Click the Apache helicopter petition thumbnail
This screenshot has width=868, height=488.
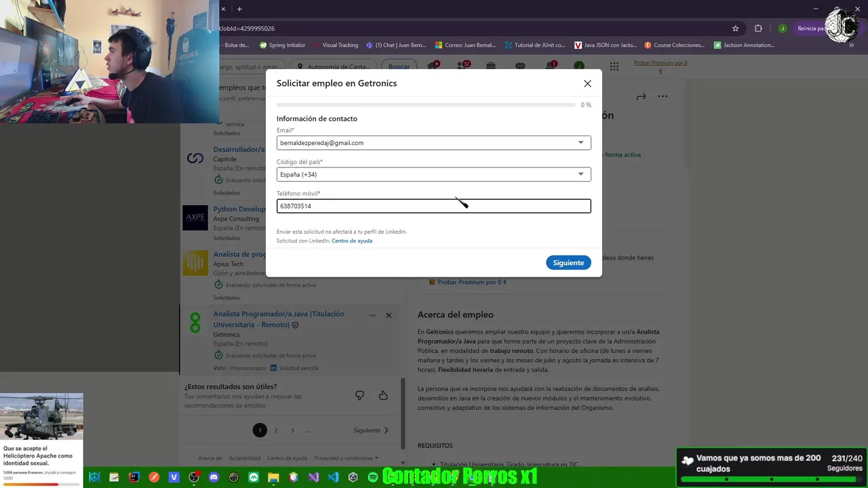(41, 417)
